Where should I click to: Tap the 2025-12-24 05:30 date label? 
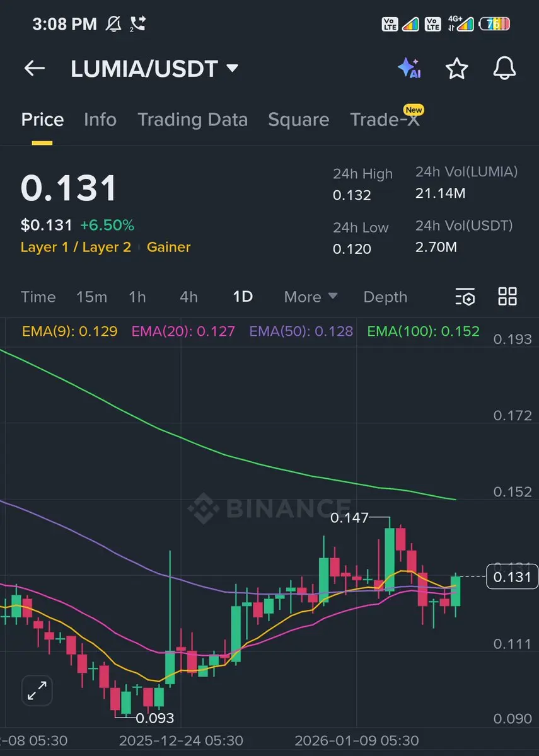pos(181,740)
